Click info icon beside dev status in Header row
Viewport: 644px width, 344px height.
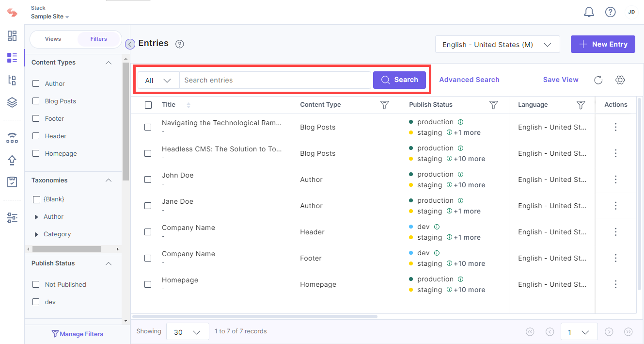point(437,227)
